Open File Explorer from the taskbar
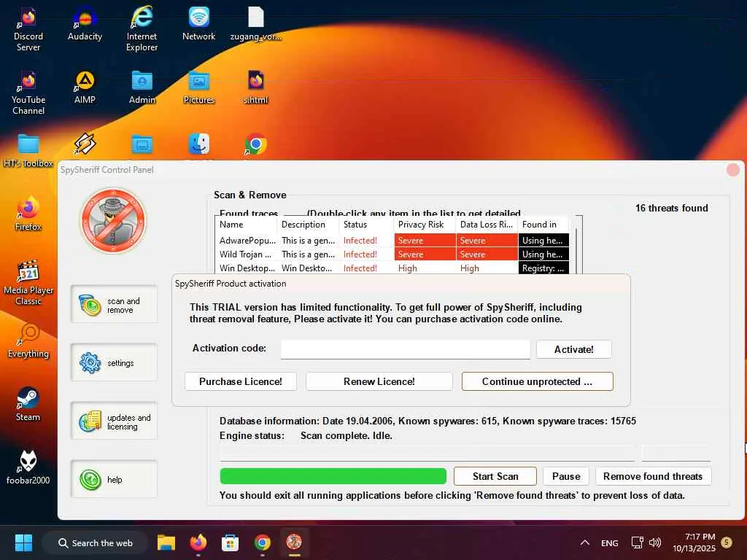The height and width of the screenshot is (560, 747). 166,542
